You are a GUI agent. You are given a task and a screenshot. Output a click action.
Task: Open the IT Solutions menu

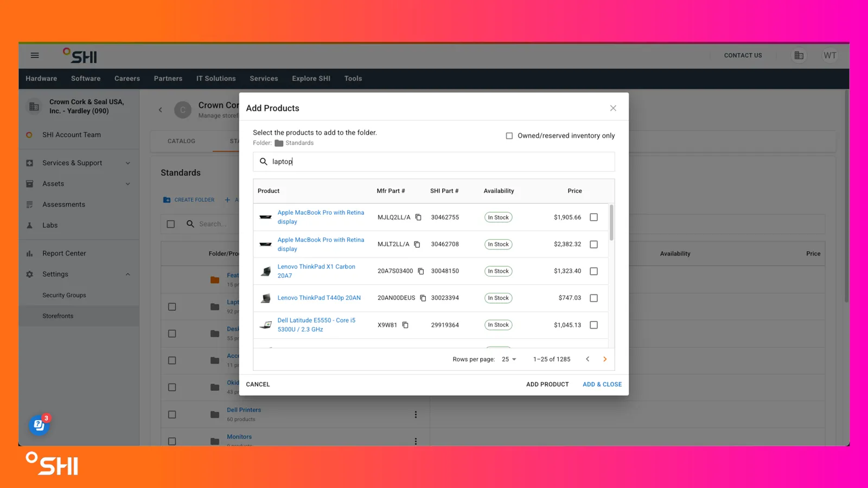[x=216, y=79]
